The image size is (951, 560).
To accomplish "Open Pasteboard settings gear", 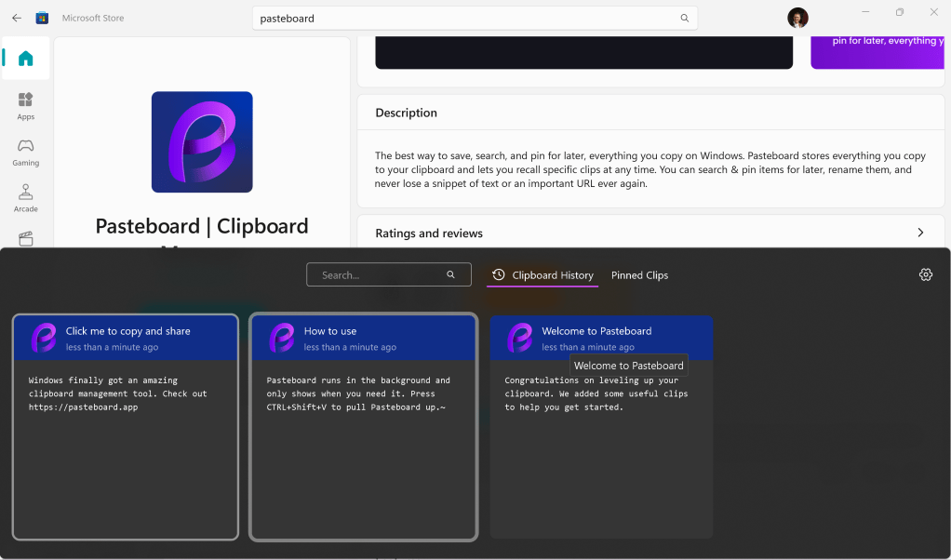I will pyautogui.click(x=926, y=274).
